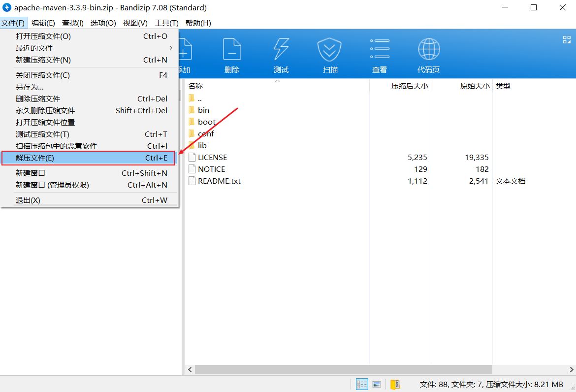576x392 pixels.
Task: Choose 删除压缩文件 menu entry
Action: [x=89, y=98]
